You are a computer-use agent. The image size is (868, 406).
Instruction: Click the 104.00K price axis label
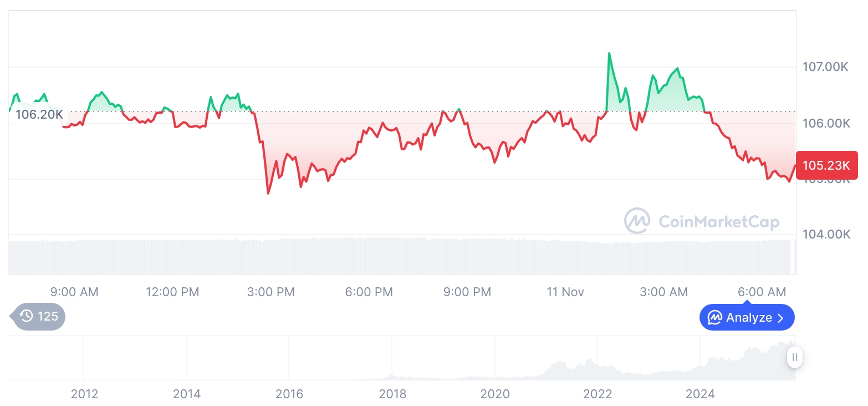click(x=826, y=235)
